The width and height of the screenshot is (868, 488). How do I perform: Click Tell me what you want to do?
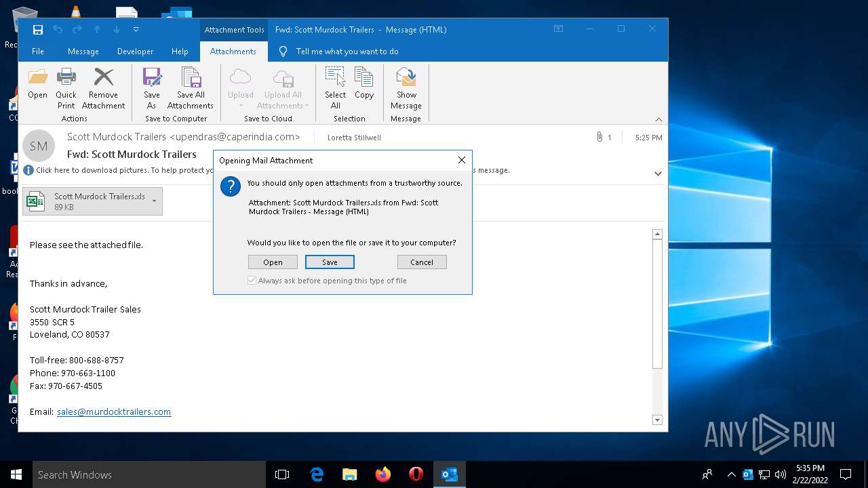click(x=347, y=52)
